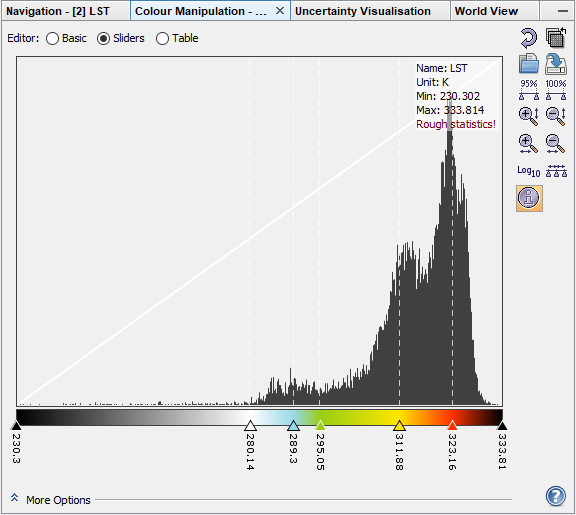Click the apply to other bands icon
The image size is (576, 515).
click(x=556, y=37)
